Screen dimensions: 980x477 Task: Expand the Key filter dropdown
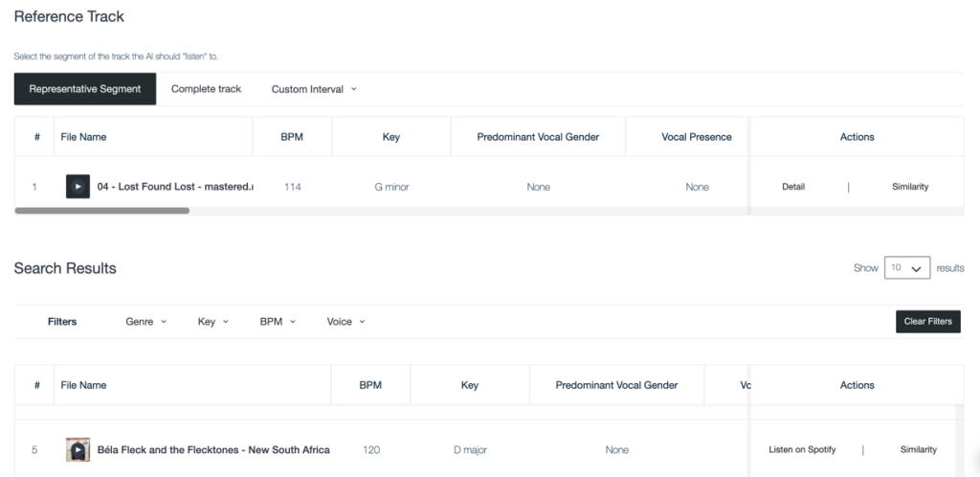point(212,322)
